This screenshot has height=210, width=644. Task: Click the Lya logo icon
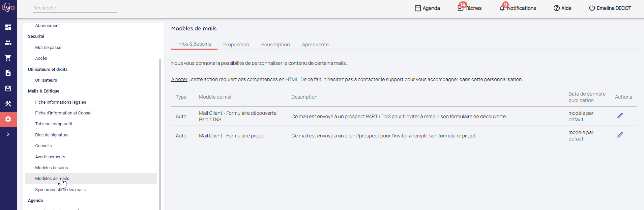click(8, 7)
